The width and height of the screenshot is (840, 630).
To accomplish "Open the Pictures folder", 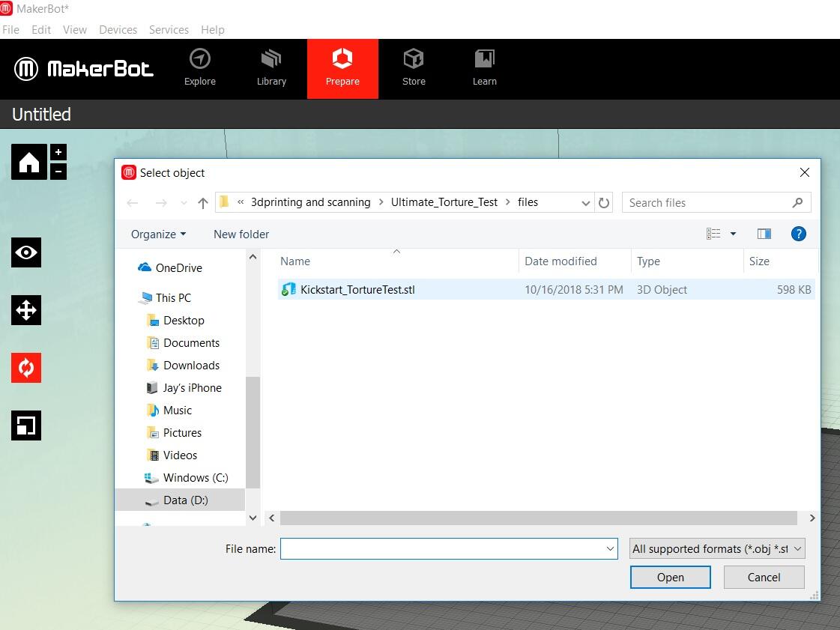I will (x=175, y=433).
